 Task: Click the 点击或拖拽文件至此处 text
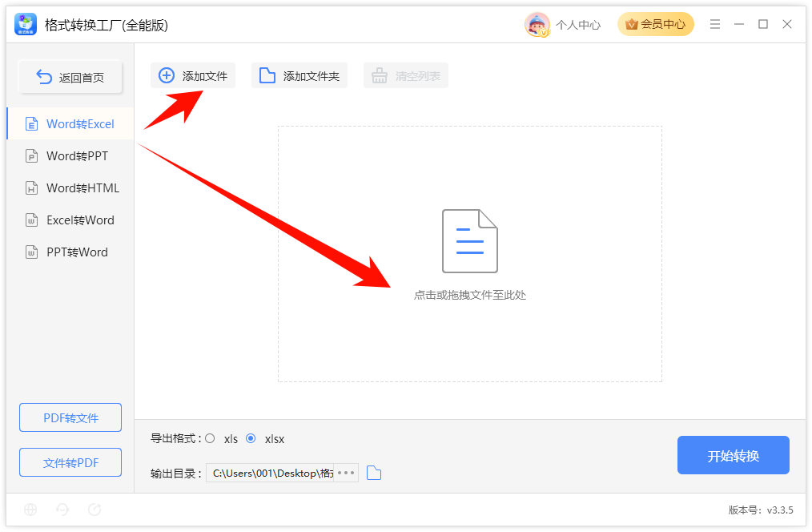470,296
